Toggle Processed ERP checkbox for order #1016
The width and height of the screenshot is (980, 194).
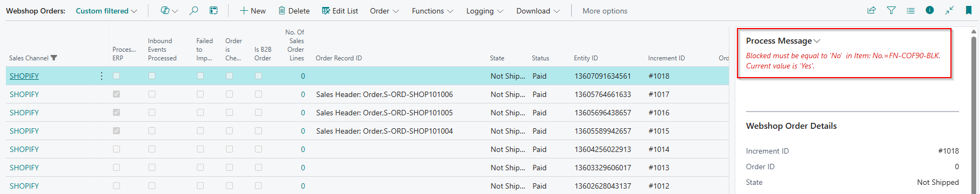116,113
